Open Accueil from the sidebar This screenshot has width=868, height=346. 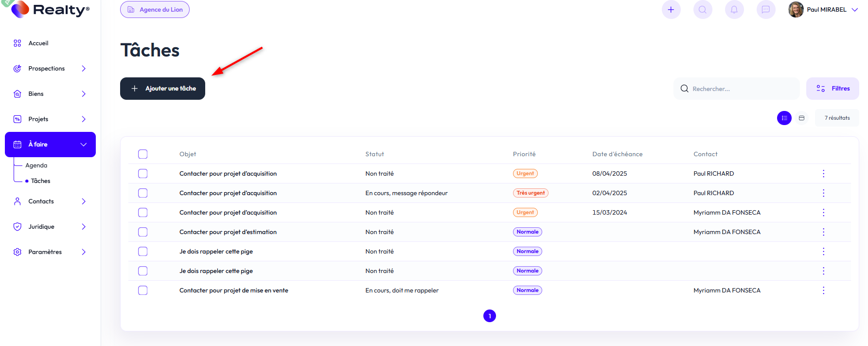pyautogui.click(x=38, y=43)
